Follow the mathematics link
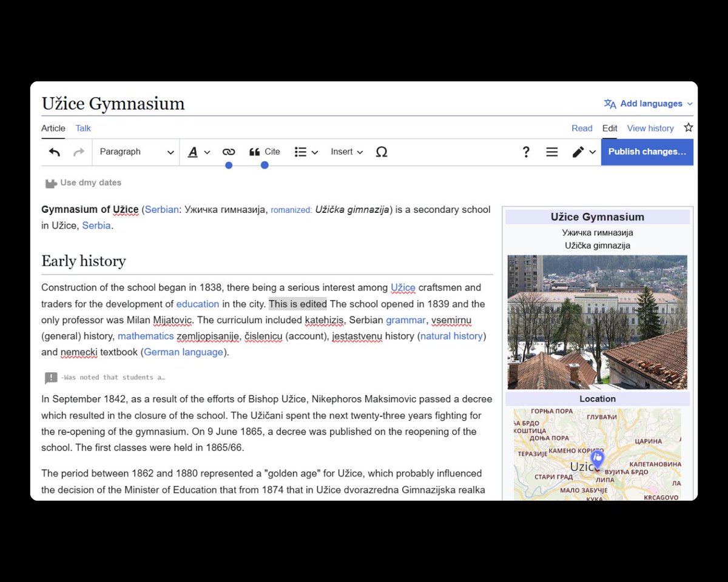The width and height of the screenshot is (728, 582). point(146,336)
